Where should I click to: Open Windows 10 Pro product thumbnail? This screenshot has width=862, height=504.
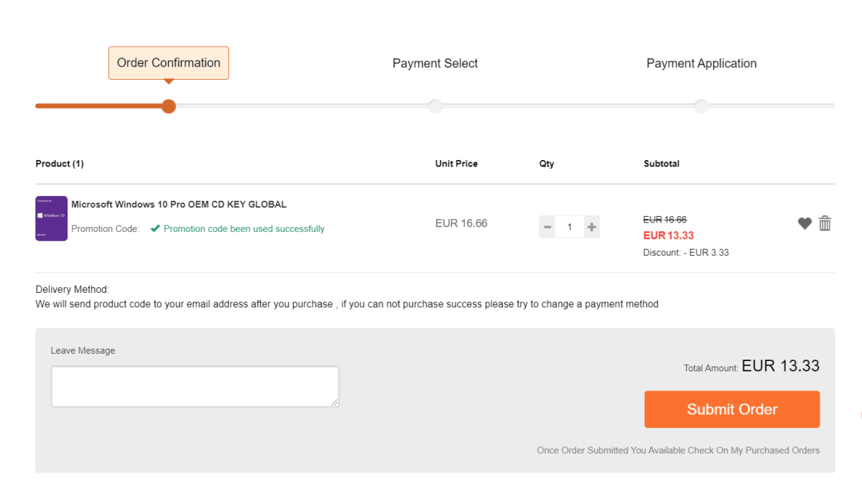pos(51,218)
